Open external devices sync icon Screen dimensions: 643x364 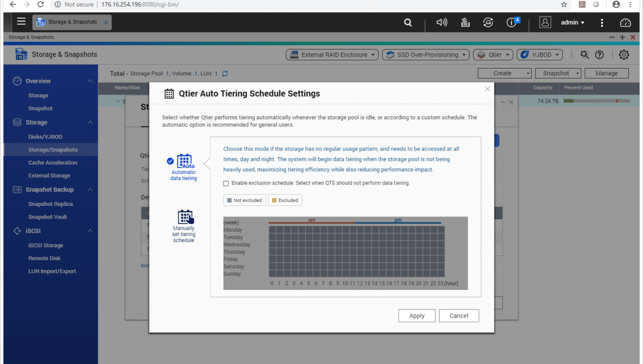[488, 23]
